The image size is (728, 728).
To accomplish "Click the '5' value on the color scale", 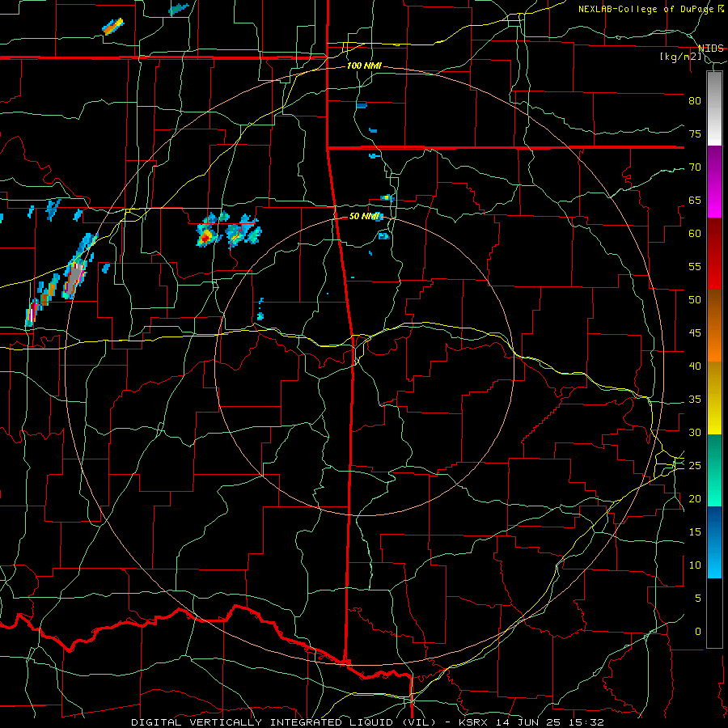I will pos(698,599).
